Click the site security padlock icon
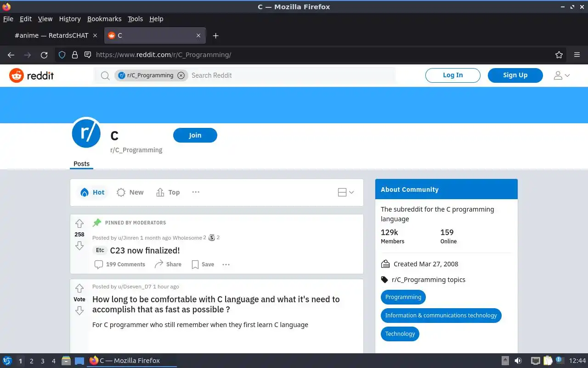This screenshot has height=368, width=588. click(75, 55)
